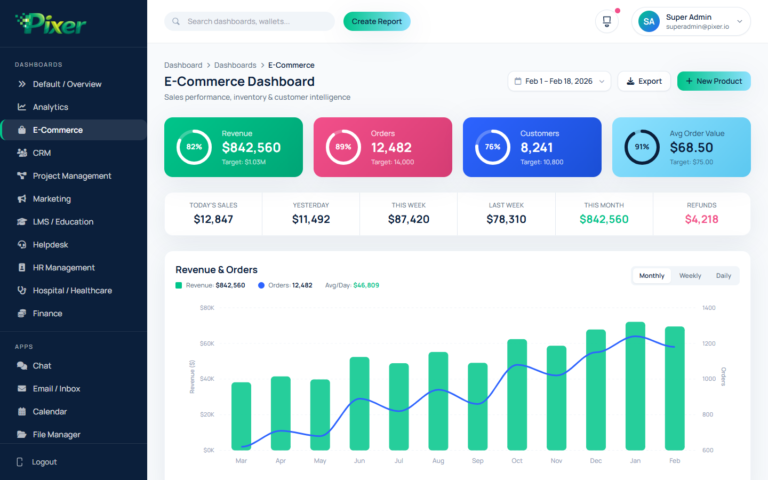
Task: Click the Project Management diagram icon
Action: 22,176
